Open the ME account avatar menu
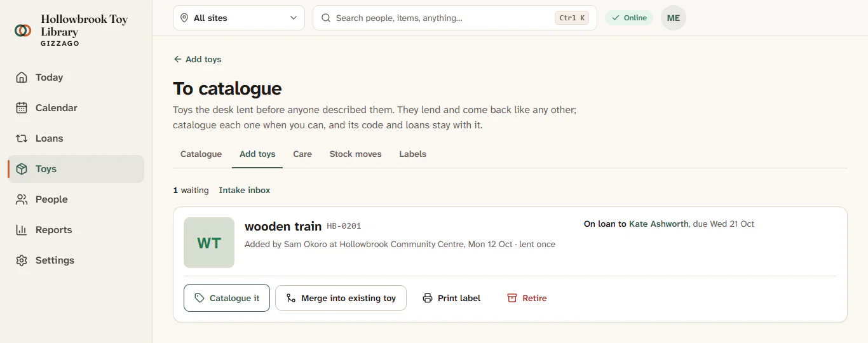This screenshot has width=868, height=343. click(x=674, y=18)
